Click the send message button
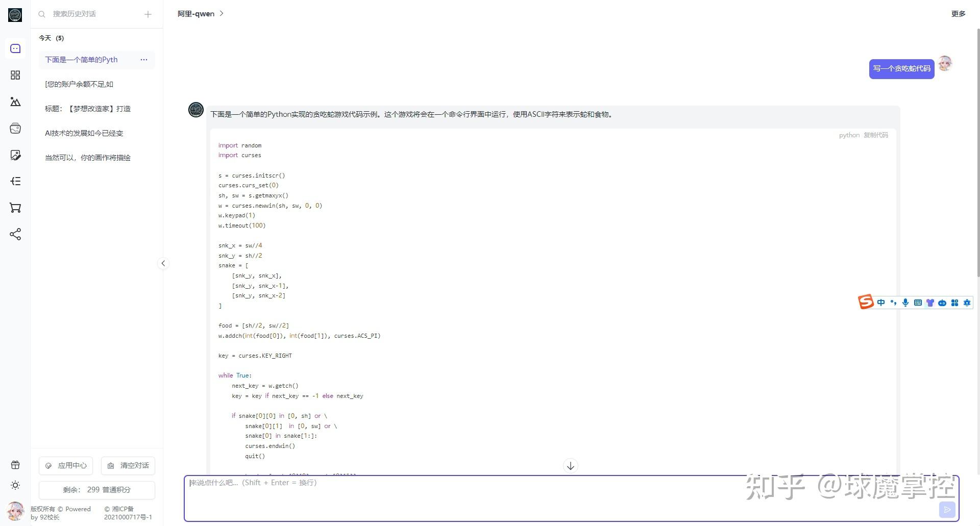The height and width of the screenshot is (526, 980). pyautogui.click(x=947, y=509)
